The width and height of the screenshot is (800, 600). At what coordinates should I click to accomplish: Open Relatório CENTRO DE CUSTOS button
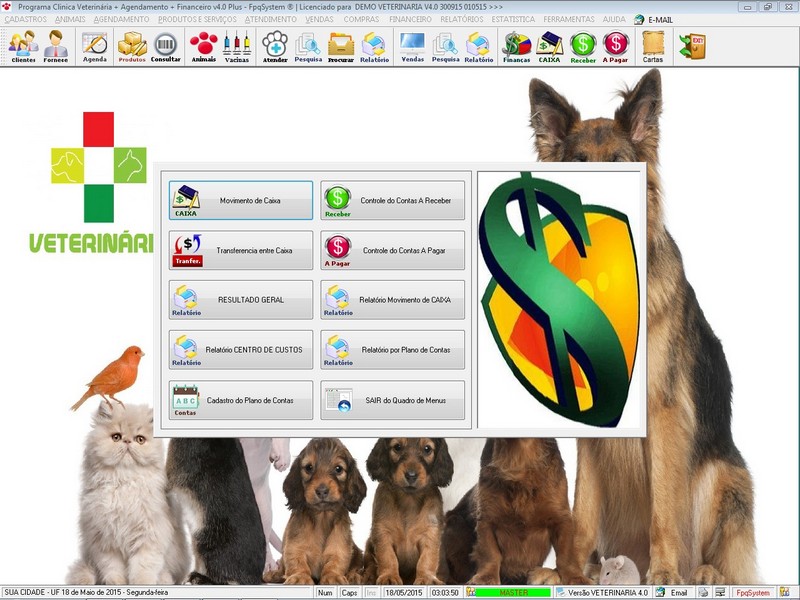pyautogui.click(x=241, y=349)
